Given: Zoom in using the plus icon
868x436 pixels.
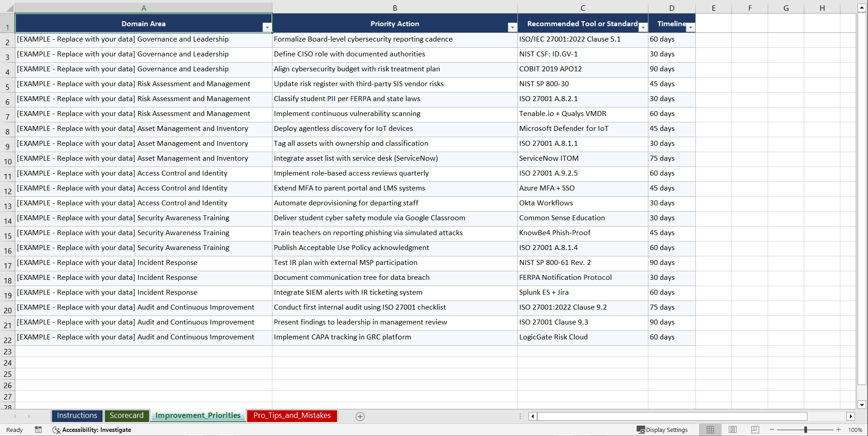Looking at the screenshot, I should point(838,430).
